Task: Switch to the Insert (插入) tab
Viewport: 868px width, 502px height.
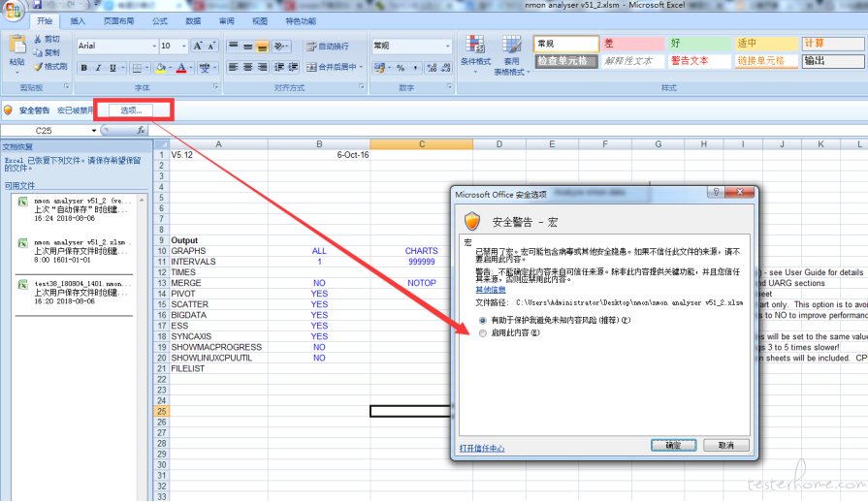Action: [x=78, y=21]
